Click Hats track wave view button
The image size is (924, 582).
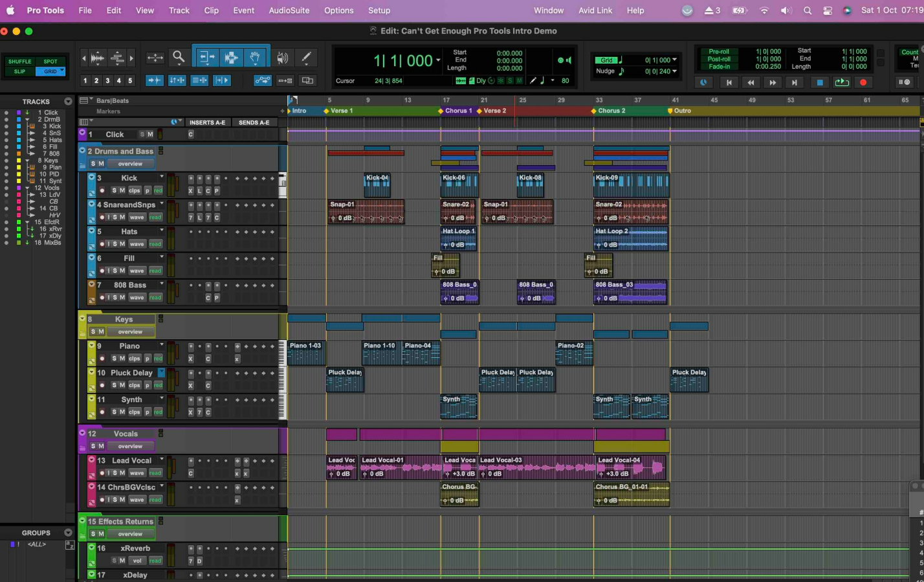[x=137, y=244]
